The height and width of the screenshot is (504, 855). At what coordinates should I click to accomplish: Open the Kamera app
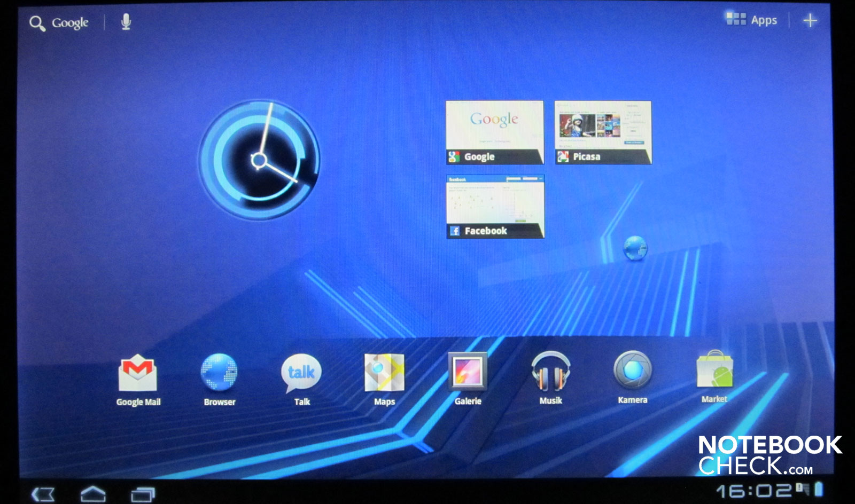coord(633,377)
